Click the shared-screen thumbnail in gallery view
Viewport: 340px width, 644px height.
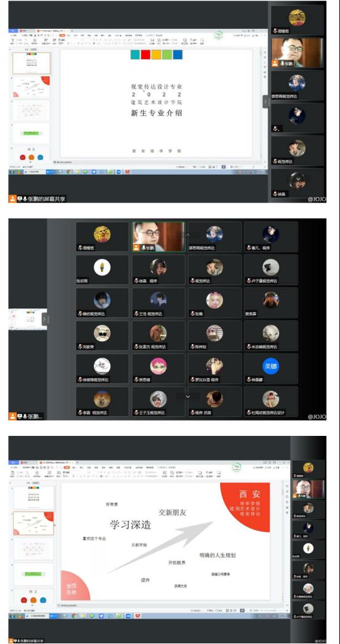28,319
